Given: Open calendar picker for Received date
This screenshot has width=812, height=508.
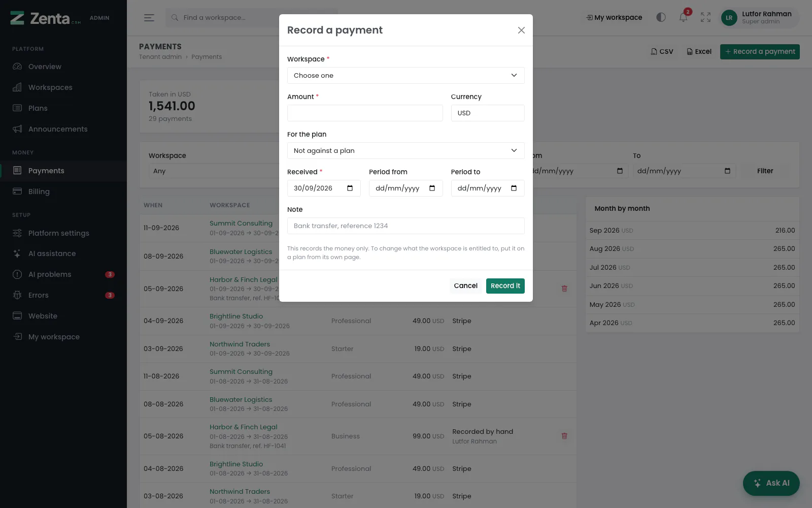Looking at the screenshot, I should [350, 188].
